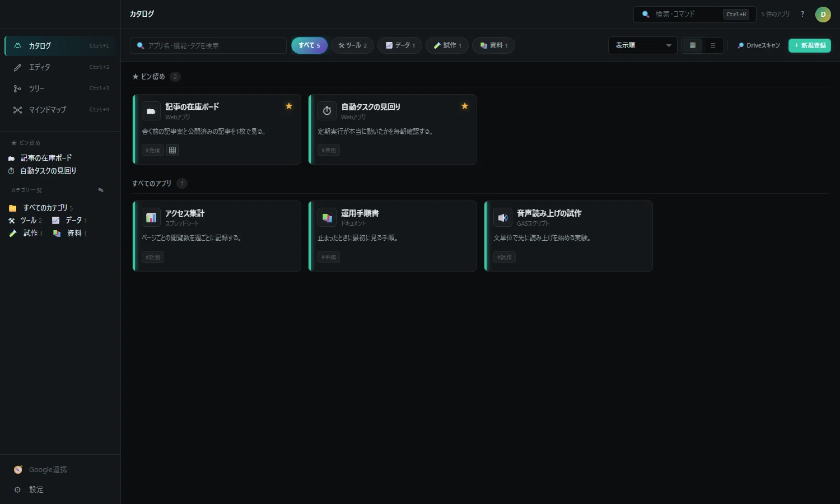Filter by the 資料 chip
Screen dimensions: 840x504
coord(493,45)
